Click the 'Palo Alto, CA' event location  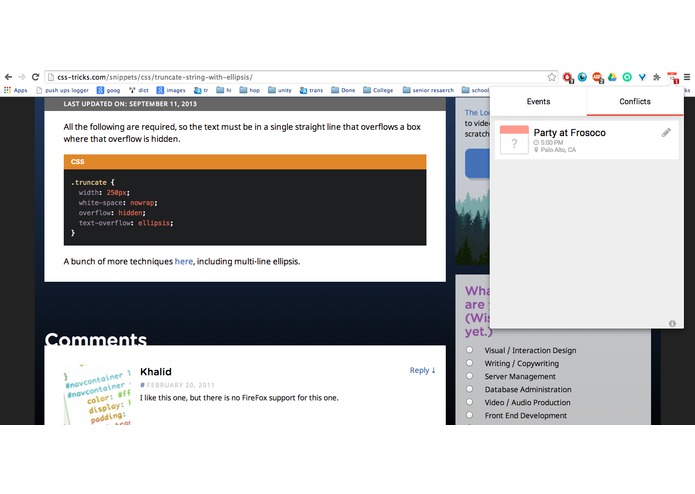tap(554, 150)
